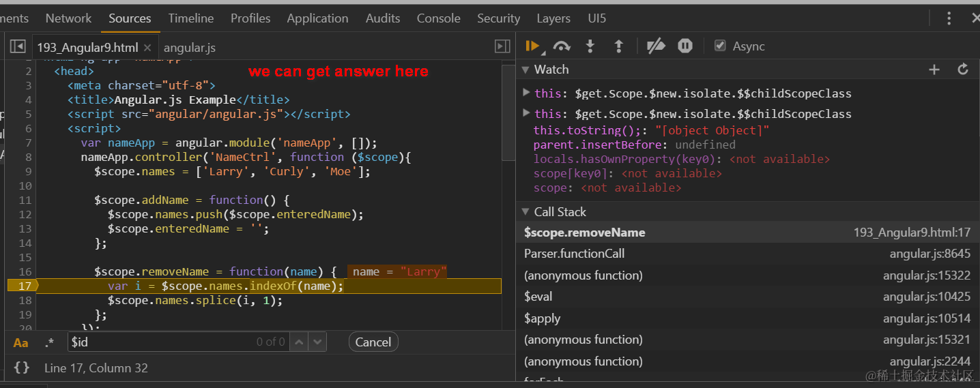Switch to the Console tab
Viewport: 980px width, 388px height.
(438, 18)
